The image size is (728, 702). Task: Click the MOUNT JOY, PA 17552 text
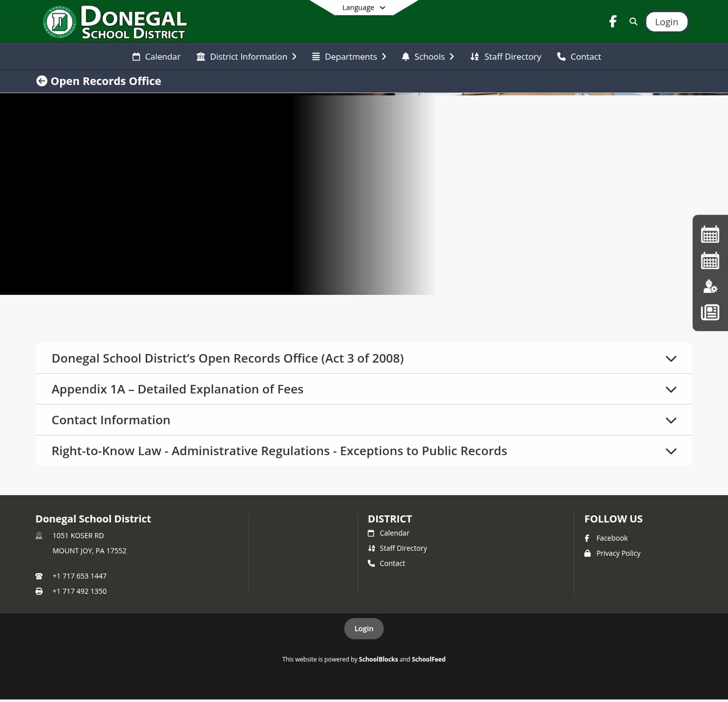(89, 551)
